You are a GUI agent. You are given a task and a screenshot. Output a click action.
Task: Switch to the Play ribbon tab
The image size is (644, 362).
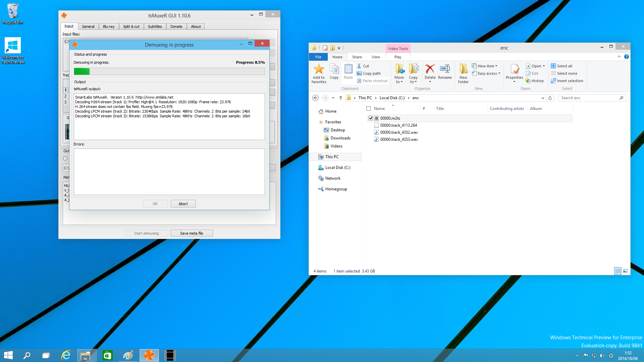point(398,57)
